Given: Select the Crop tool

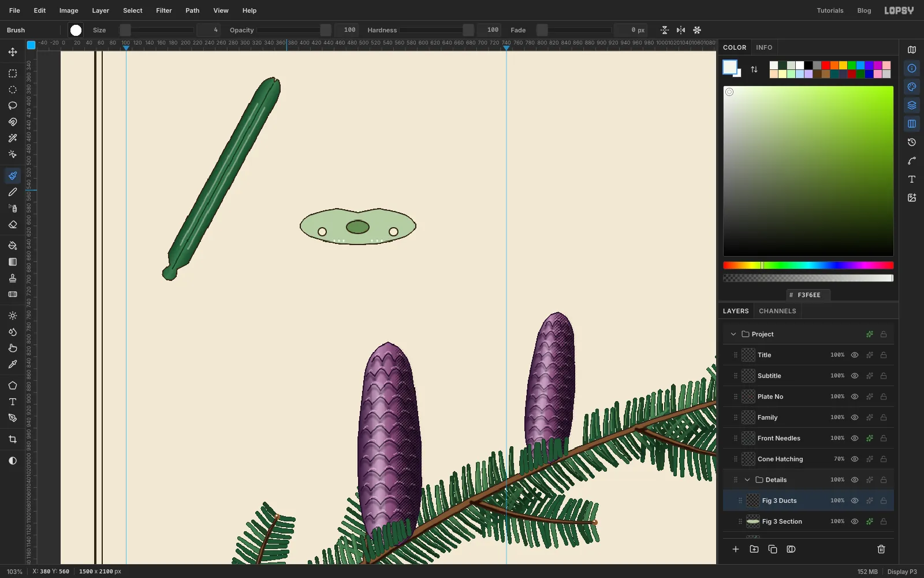Looking at the screenshot, I should (x=13, y=439).
